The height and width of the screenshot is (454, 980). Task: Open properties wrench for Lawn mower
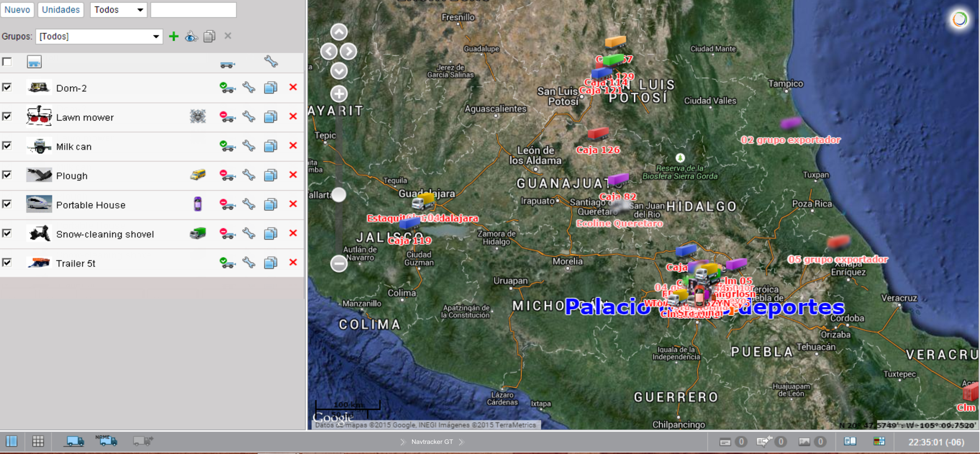pyautogui.click(x=249, y=117)
